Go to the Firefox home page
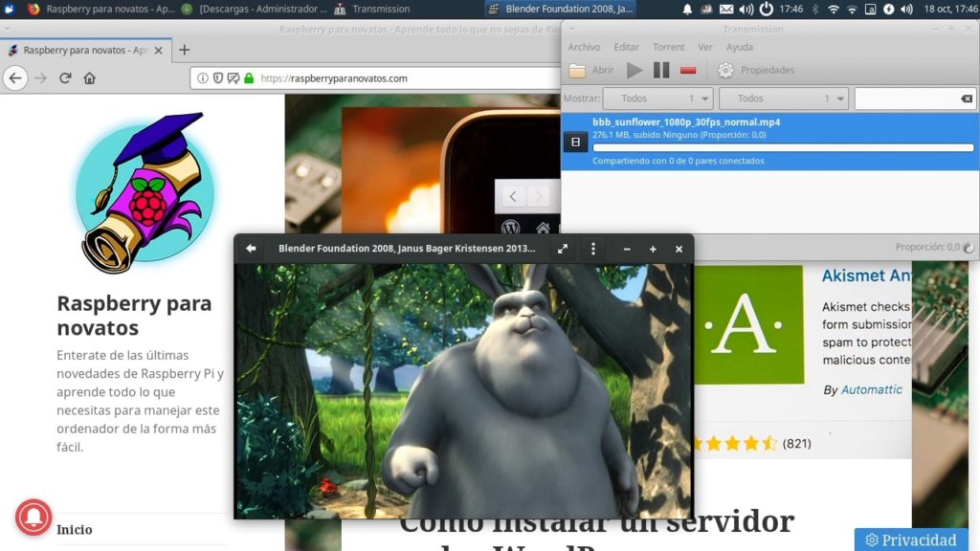This screenshot has height=551, width=980. click(x=89, y=78)
